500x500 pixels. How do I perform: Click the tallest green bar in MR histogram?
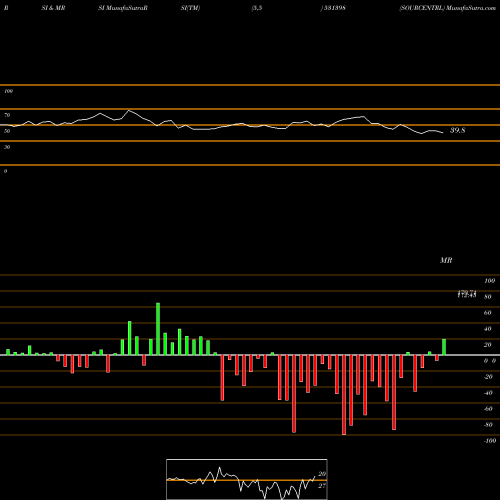(x=158, y=329)
